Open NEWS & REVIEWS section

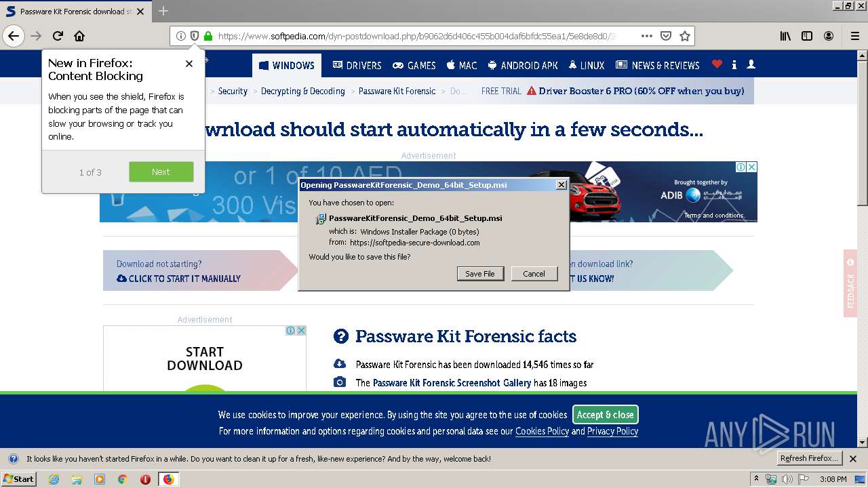pos(657,65)
